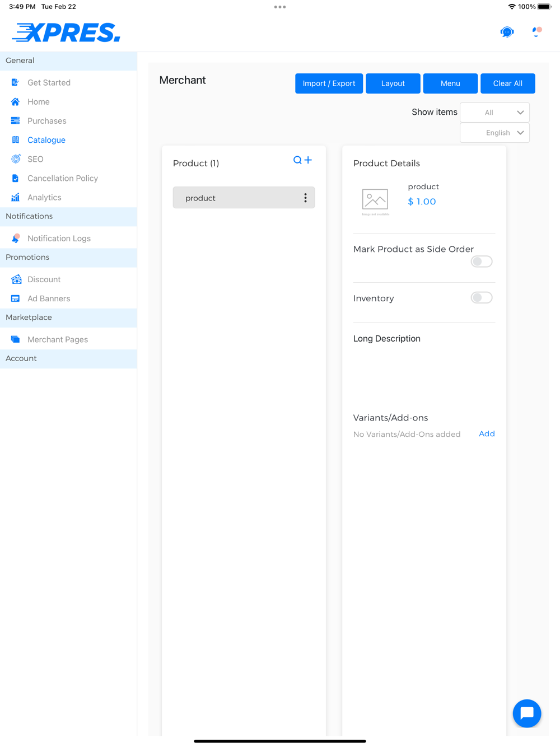This screenshot has width=560, height=747.
Task: Add a new product with plus icon
Action: (308, 160)
